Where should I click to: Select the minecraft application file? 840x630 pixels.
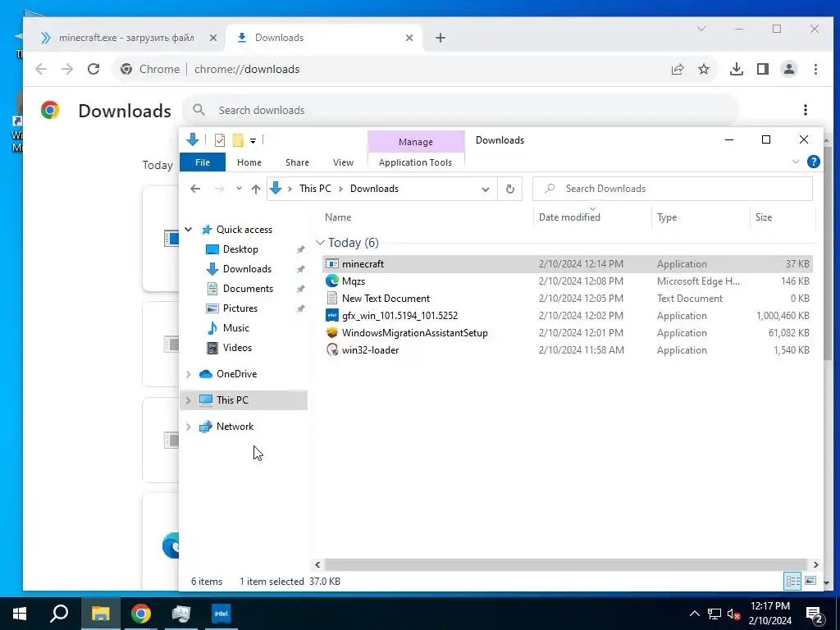point(568,263)
